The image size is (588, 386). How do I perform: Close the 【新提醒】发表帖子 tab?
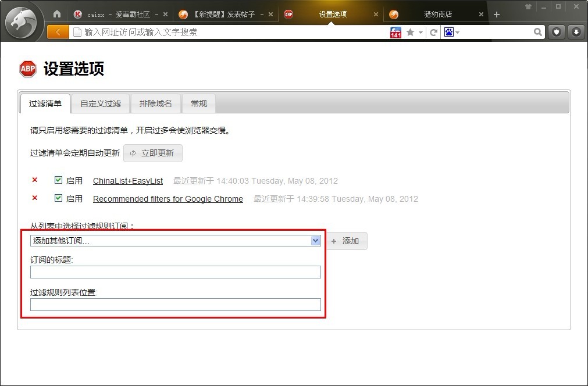pyautogui.click(x=271, y=15)
